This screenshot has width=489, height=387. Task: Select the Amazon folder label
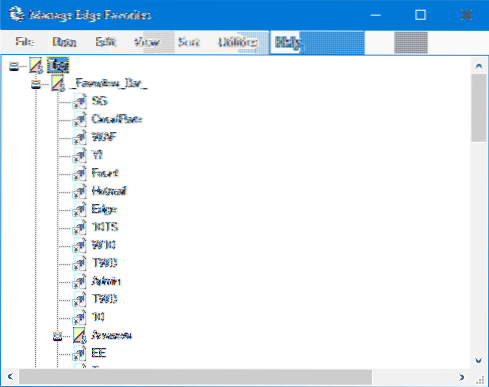112,335
